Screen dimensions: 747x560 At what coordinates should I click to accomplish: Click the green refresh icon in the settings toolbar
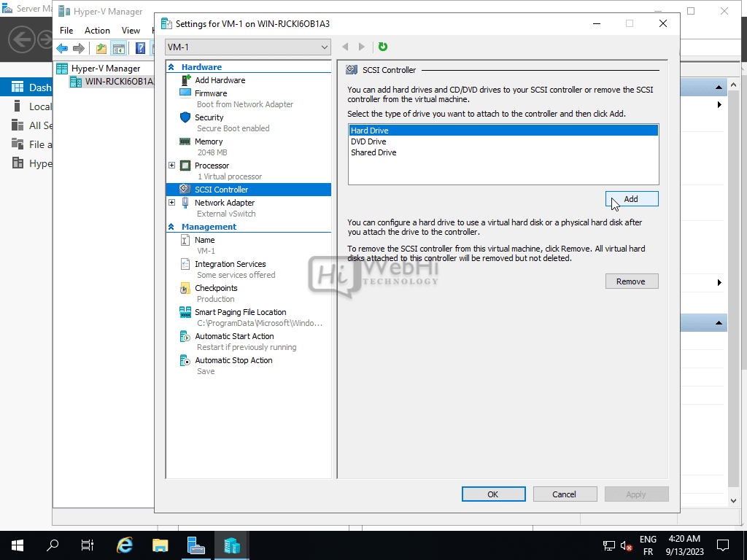pos(382,47)
